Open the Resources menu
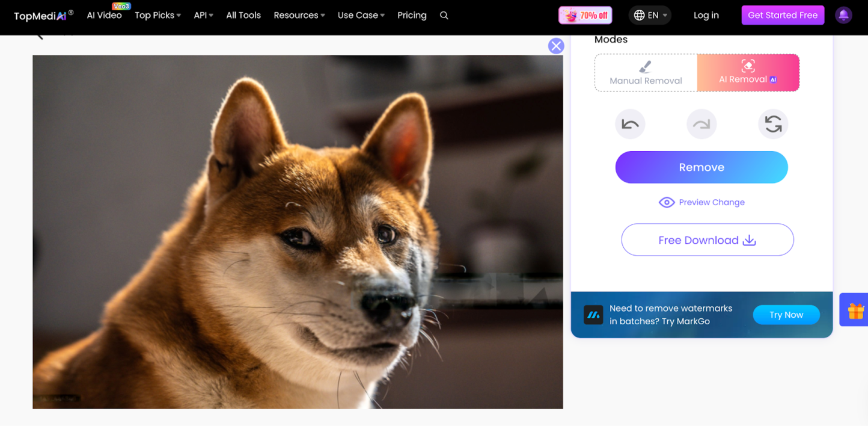868x426 pixels. point(299,16)
